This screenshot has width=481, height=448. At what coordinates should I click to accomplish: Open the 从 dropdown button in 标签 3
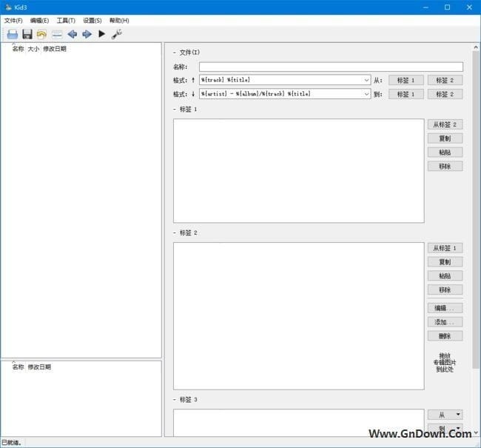click(445, 415)
